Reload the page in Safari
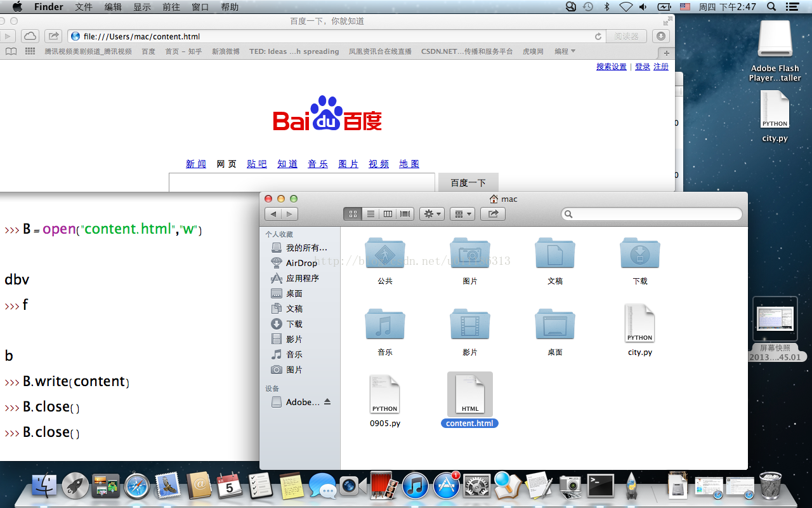This screenshot has height=508, width=812. 598,37
